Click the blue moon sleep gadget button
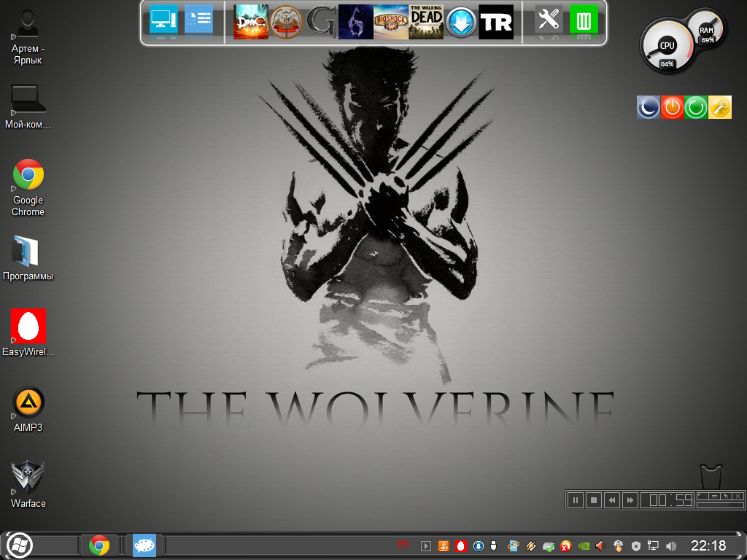Image resolution: width=747 pixels, height=560 pixels. point(649,107)
